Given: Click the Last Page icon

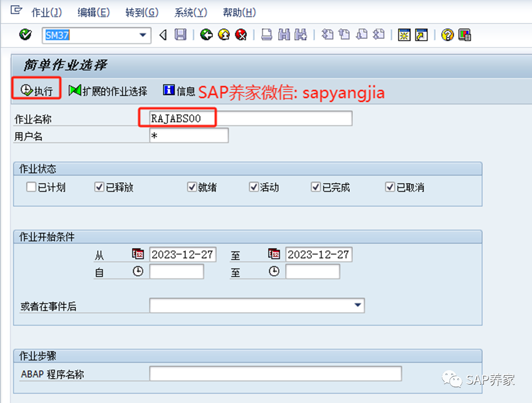Looking at the screenshot, I should tap(378, 35).
